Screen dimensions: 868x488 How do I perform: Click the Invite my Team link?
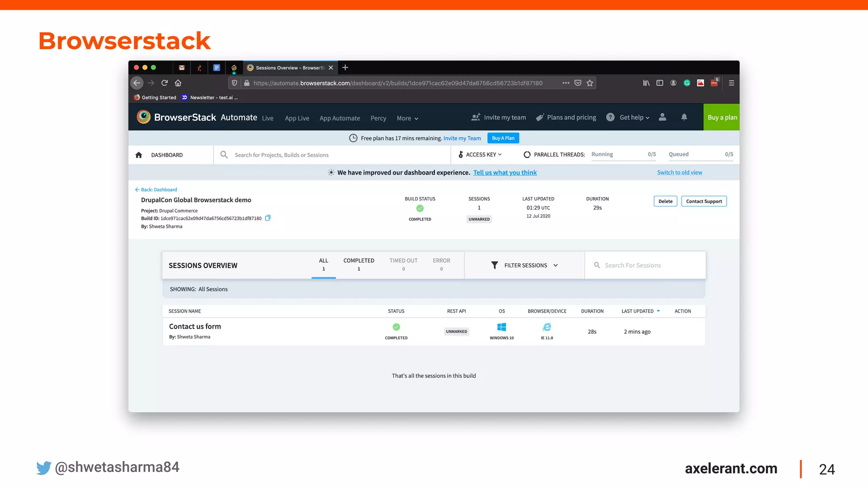(x=462, y=138)
